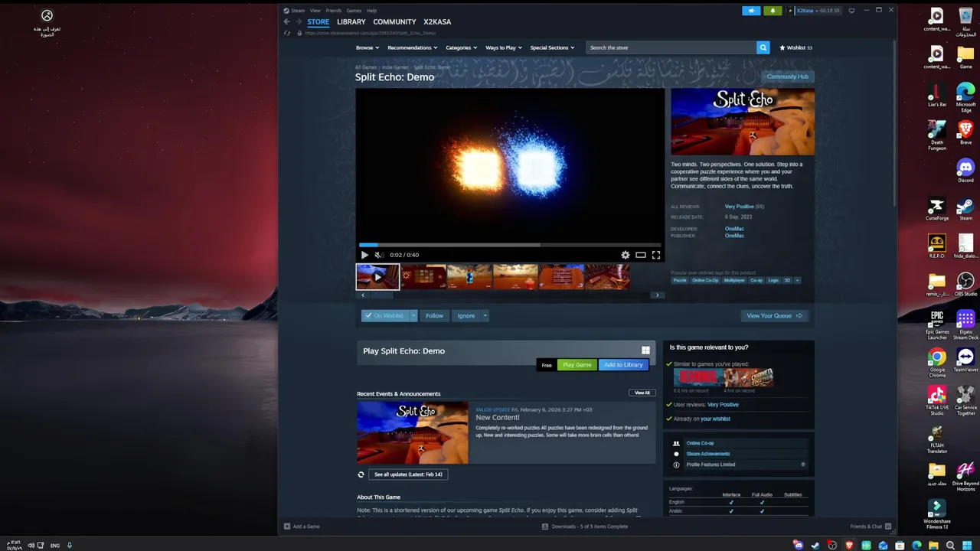Toggle the On Wishlist checkbox button
The image size is (980, 551).
coord(385,315)
